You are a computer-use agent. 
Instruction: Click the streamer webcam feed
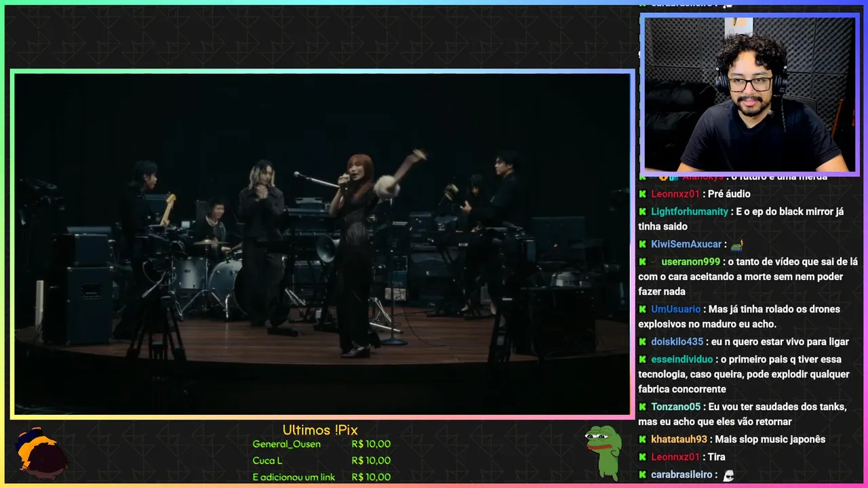point(749,94)
